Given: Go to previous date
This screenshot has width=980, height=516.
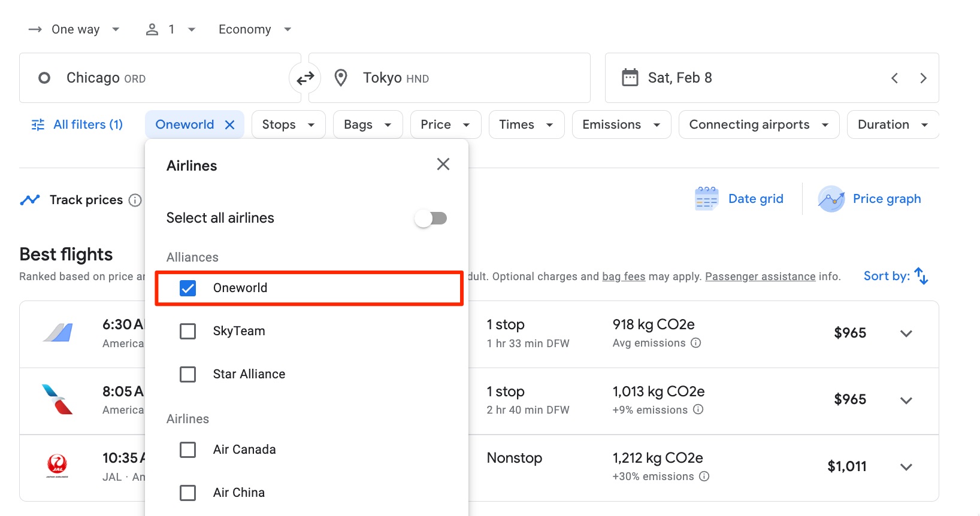Looking at the screenshot, I should pyautogui.click(x=894, y=78).
